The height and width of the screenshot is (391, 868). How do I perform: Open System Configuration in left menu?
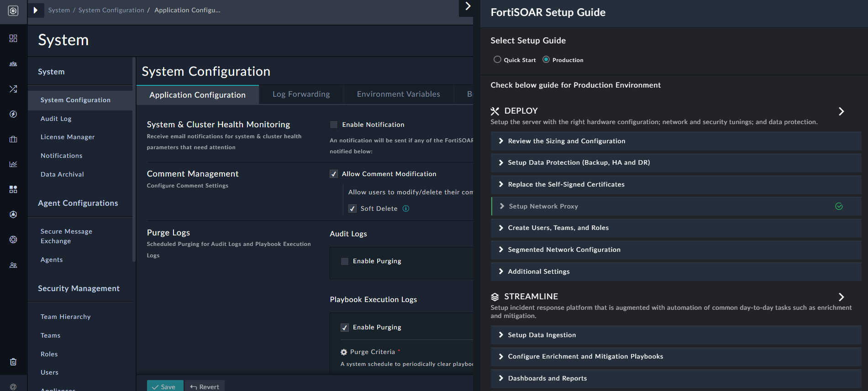point(80,100)
